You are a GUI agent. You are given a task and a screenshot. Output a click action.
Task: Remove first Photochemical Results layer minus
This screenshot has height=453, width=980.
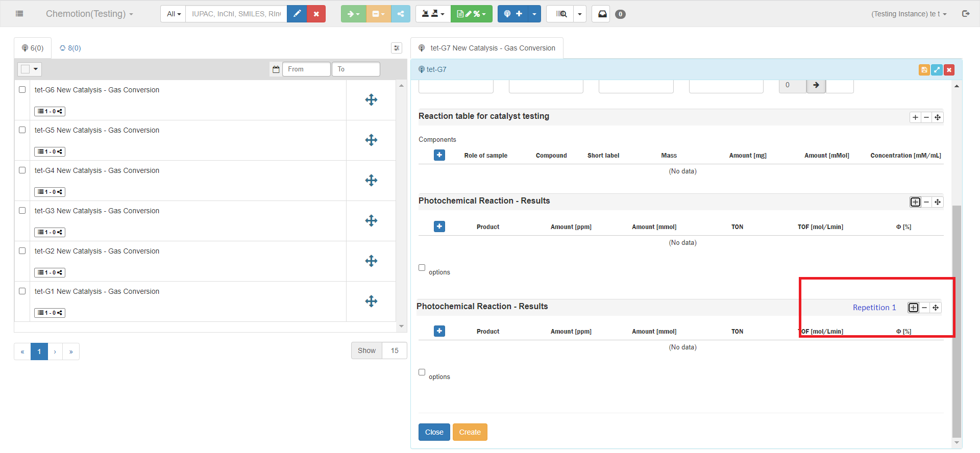click(x=926, y=202)
